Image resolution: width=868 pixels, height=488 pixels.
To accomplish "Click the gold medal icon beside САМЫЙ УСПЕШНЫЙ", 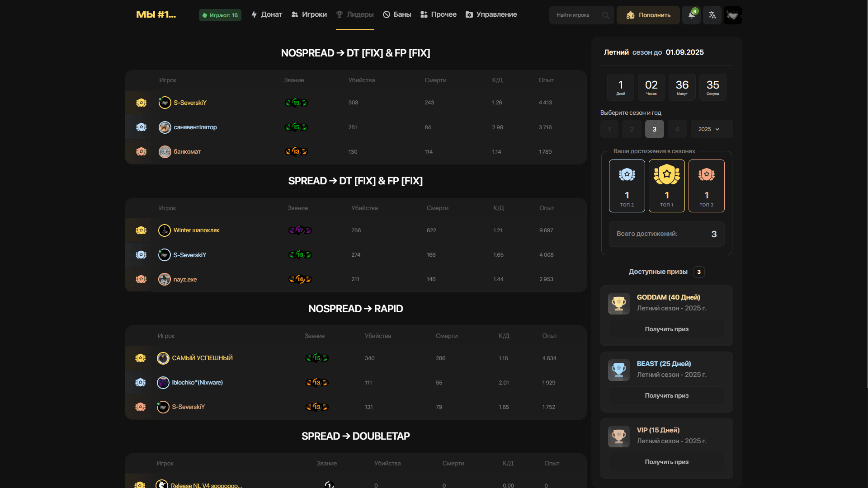I will 141,358.
